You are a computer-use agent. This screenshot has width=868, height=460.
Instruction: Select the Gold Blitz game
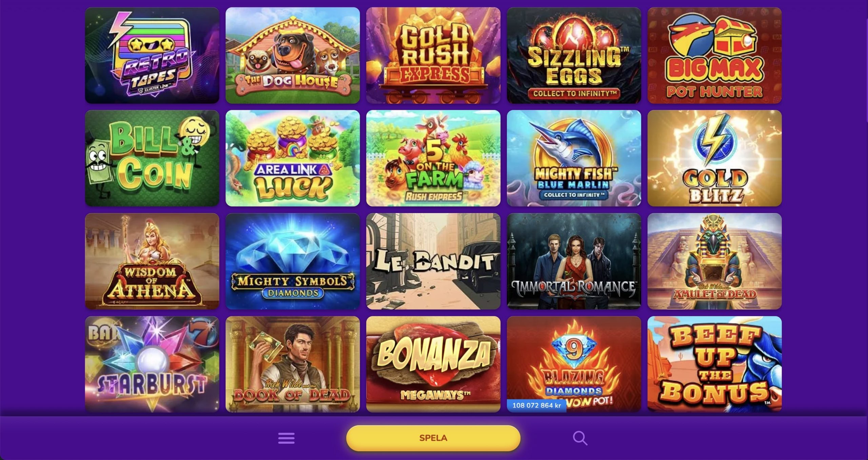pos(714,158)
